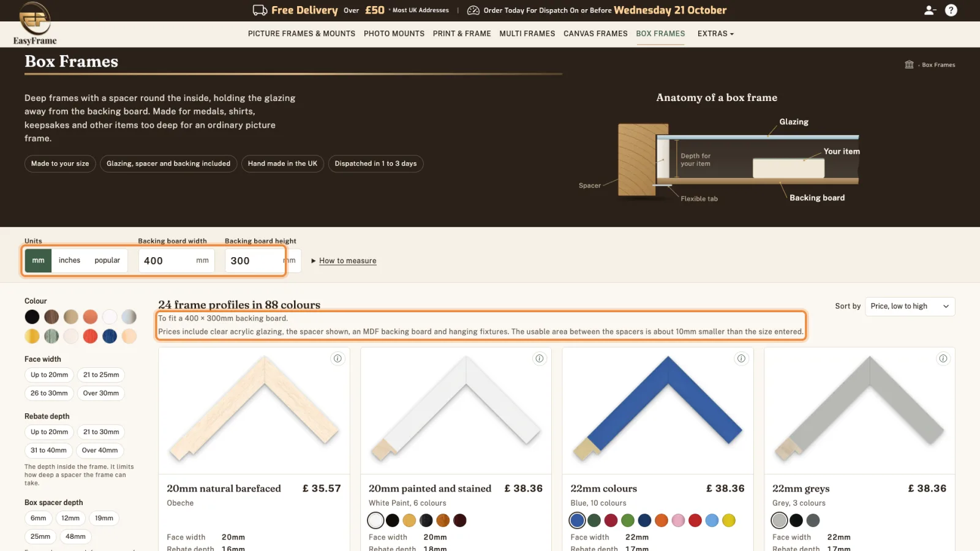Open the help question mark icon
The width and height of the screenshot is (980, 551).
(951, 10)
